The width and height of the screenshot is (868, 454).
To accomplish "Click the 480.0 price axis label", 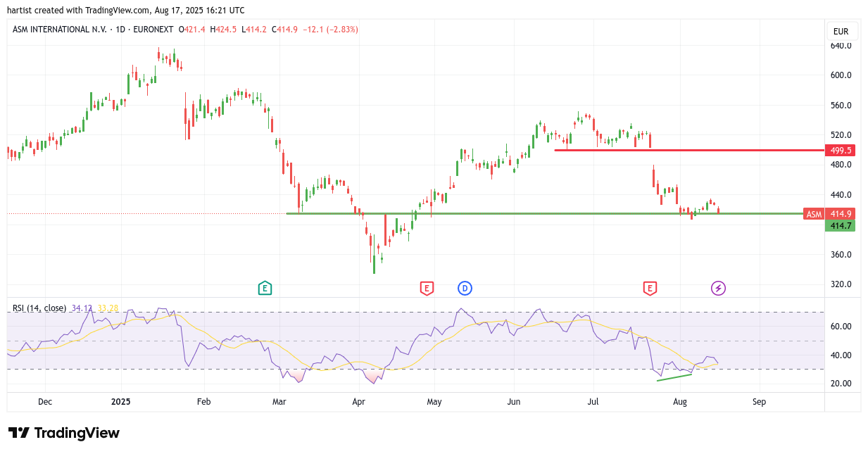I will pyautogui.click(x=841, y=165).
